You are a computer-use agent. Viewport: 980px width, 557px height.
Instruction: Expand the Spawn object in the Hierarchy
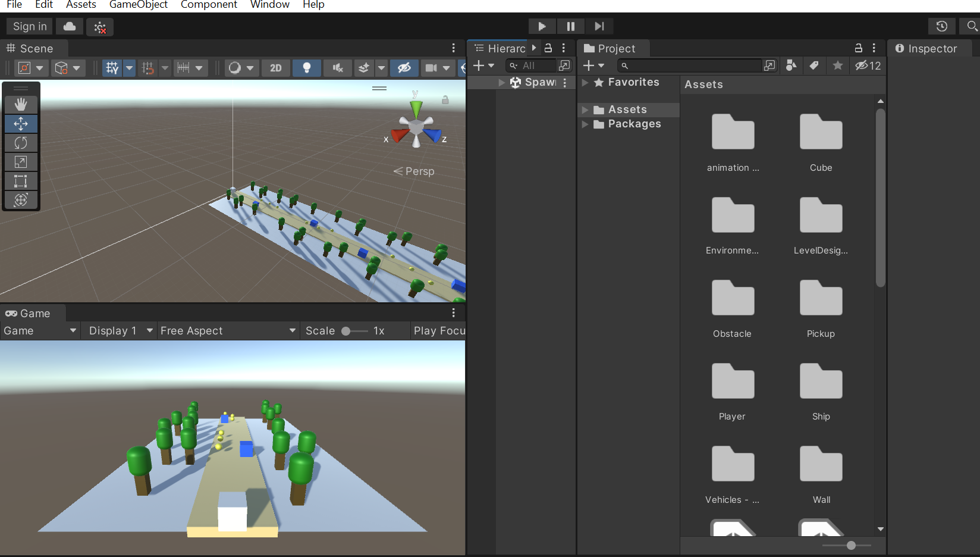pos(501,82)
